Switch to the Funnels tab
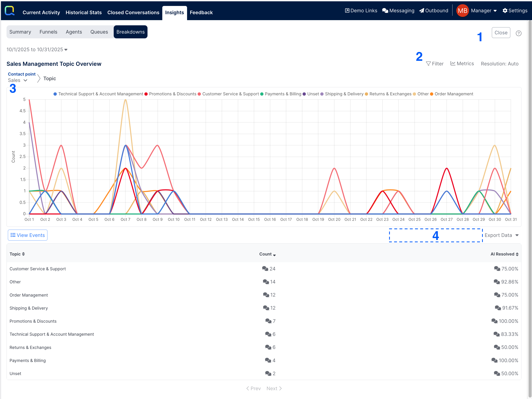This screenshot has width=532, height=399. pyautogui.click(x=48, y=32)
